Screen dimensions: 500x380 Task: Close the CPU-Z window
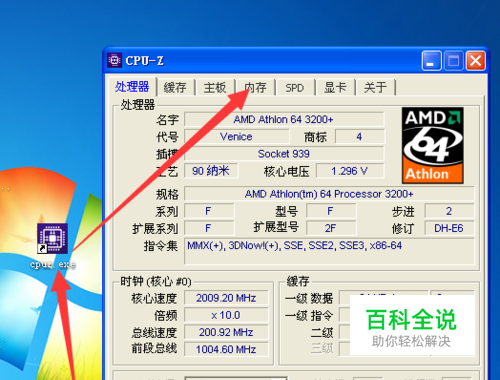pos(475,61)
